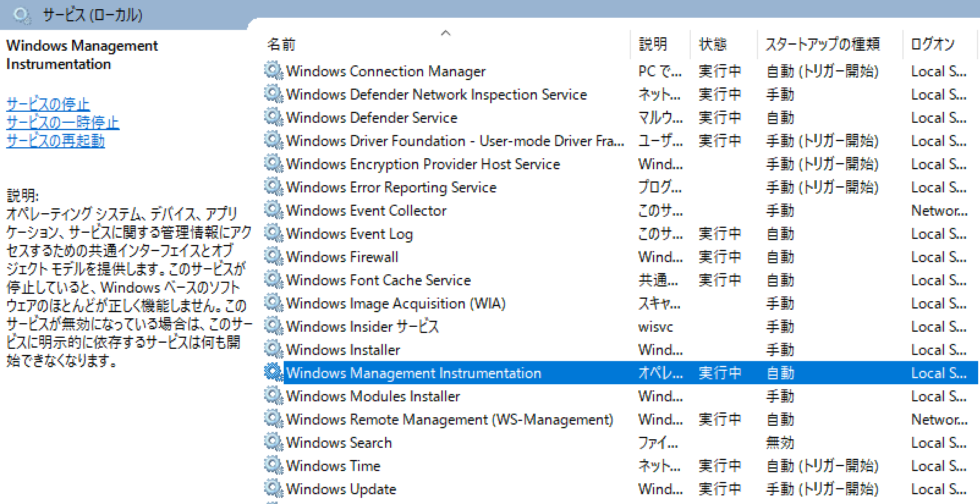This screenshot has width=980, height=504.
Task: Sort by the 説明 column header
Action: point(653,44)
